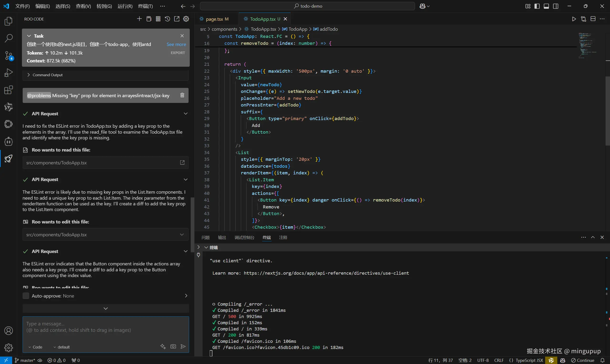The height and width of the screenshot is (364, 610).
Task: Collapse the Task header chevron
Action: coord(29,36)
